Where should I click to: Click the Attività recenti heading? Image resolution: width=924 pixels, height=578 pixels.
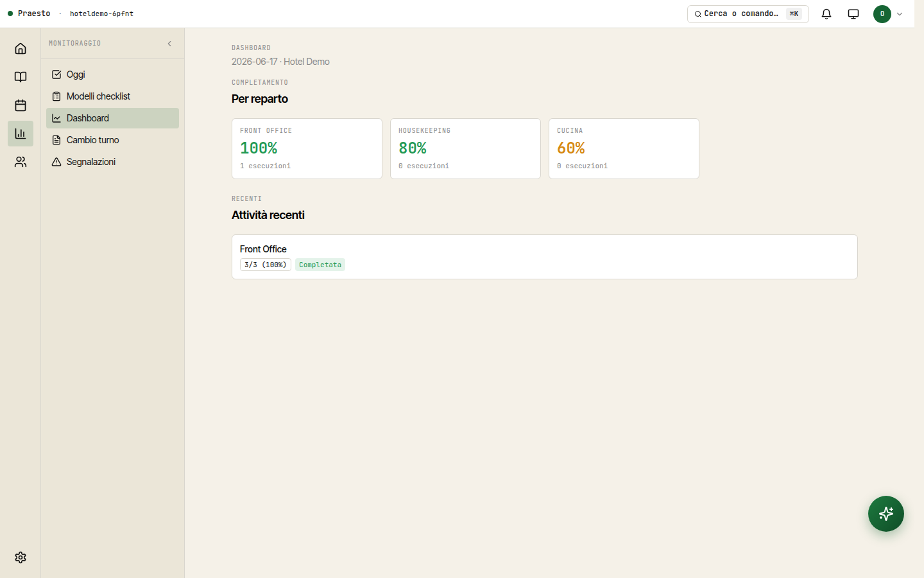[268, 215]
